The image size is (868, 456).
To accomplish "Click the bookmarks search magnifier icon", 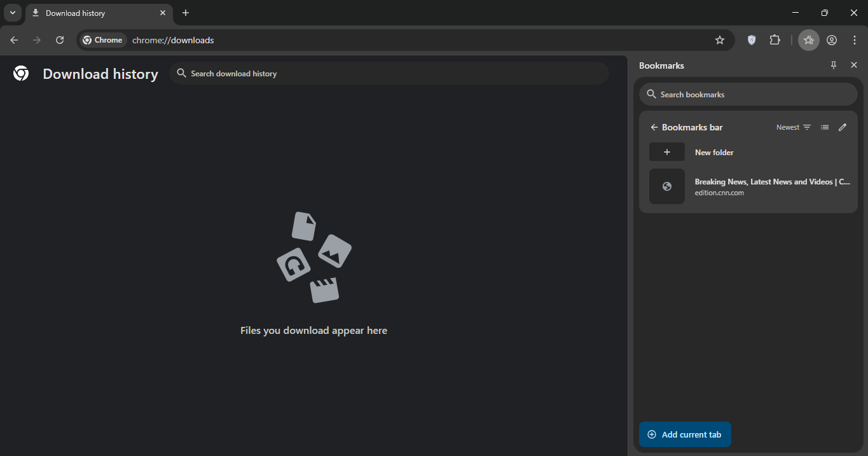I will click(651, 94).
